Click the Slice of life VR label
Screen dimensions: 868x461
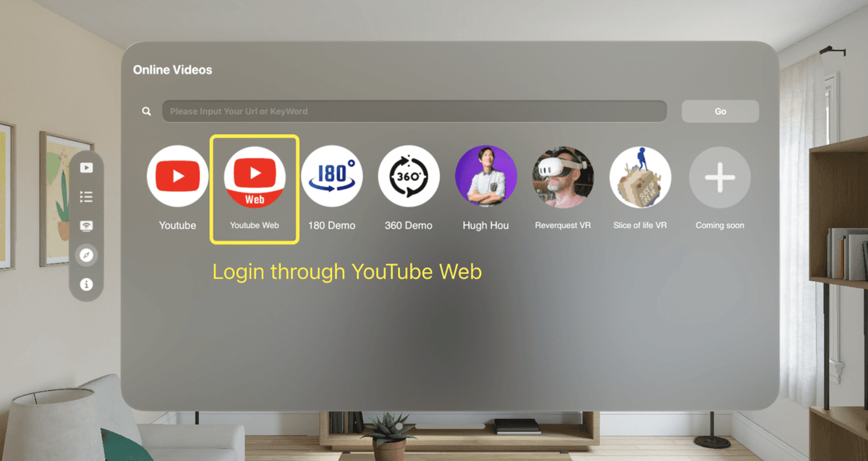640,225
